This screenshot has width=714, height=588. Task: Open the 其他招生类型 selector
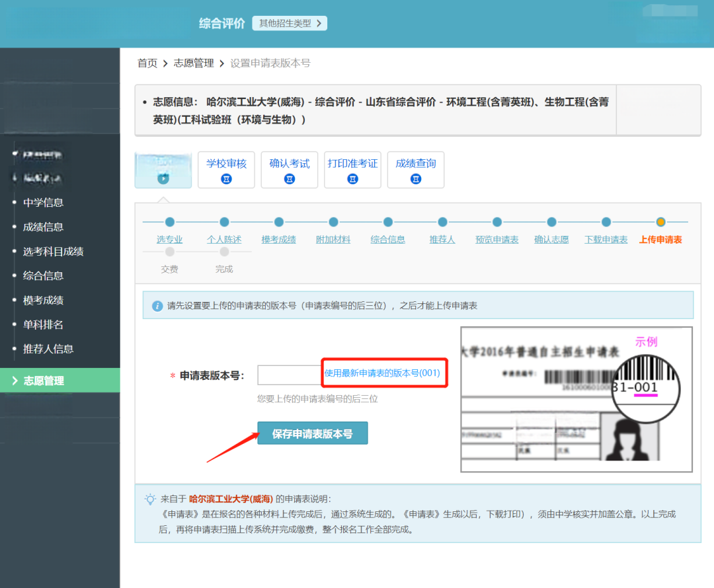pyautogui.click(x=289, y=23)
